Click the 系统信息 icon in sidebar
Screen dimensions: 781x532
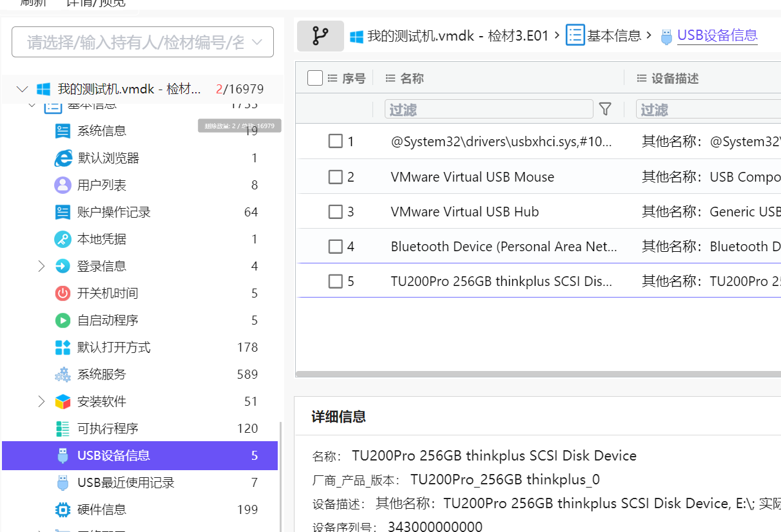click(63, 131)
